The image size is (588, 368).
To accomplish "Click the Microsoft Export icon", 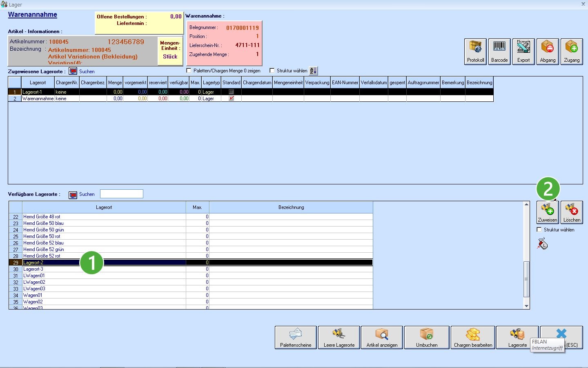I will [x=523, y=52].
